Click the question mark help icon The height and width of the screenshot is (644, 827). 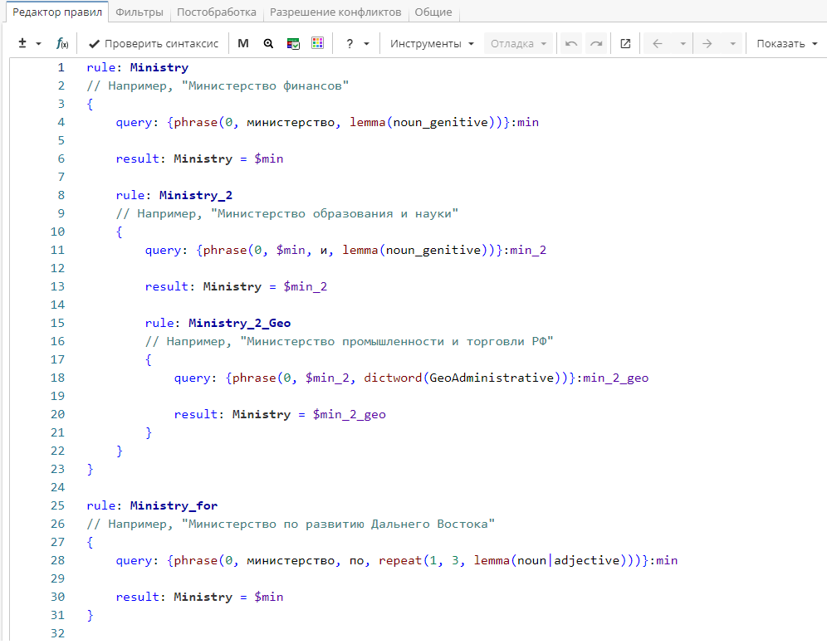[350, 44]
